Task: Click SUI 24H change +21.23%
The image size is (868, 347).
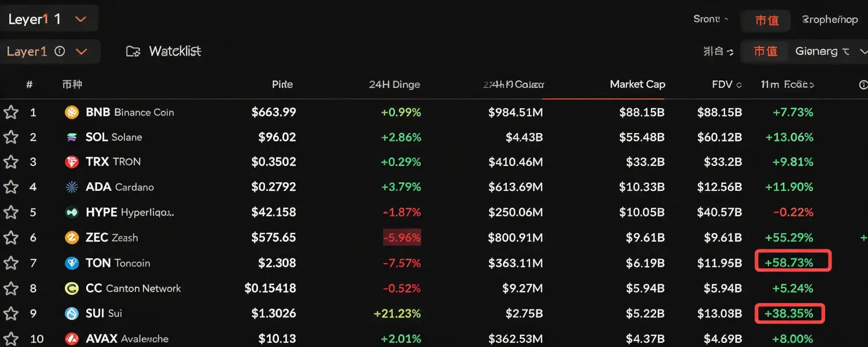Action: pos(397,313)
